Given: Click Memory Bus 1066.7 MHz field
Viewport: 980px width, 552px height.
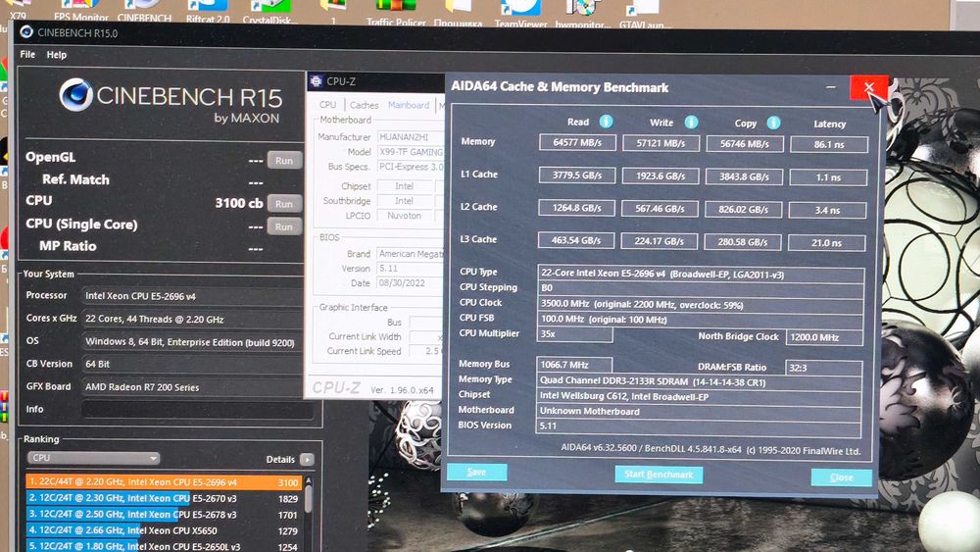Looking at the screenshot, I should click(x=573, y=365).
